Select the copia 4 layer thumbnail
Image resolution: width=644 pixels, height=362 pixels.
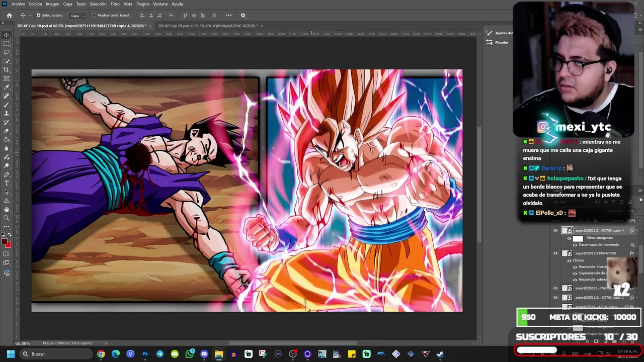click(x=567, y=231)
